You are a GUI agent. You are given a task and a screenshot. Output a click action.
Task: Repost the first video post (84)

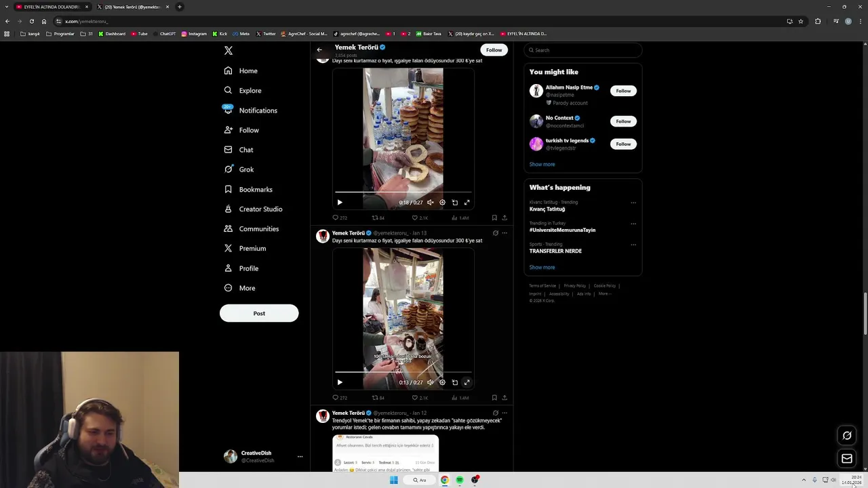[x=378, y=218]
